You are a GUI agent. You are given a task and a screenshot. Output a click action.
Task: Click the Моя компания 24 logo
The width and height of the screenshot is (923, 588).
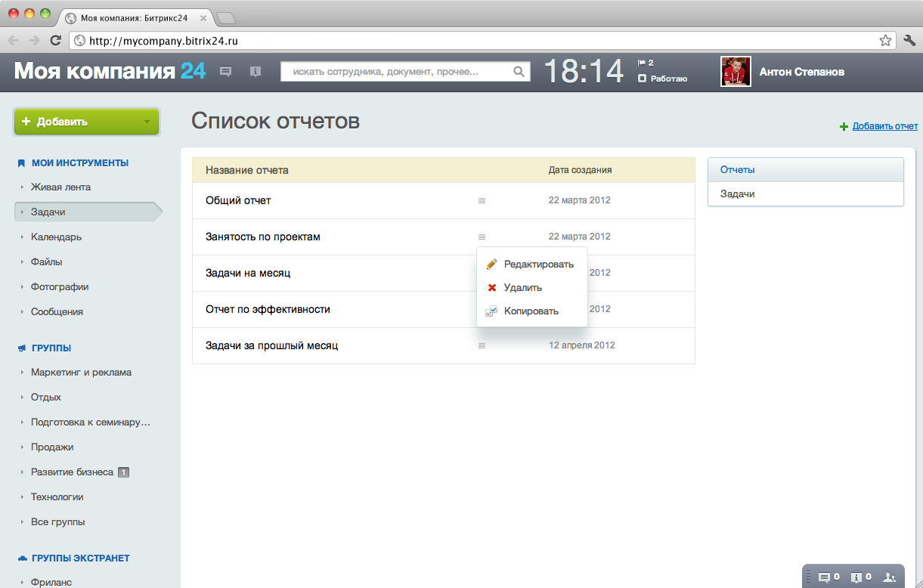coord(110,71)
